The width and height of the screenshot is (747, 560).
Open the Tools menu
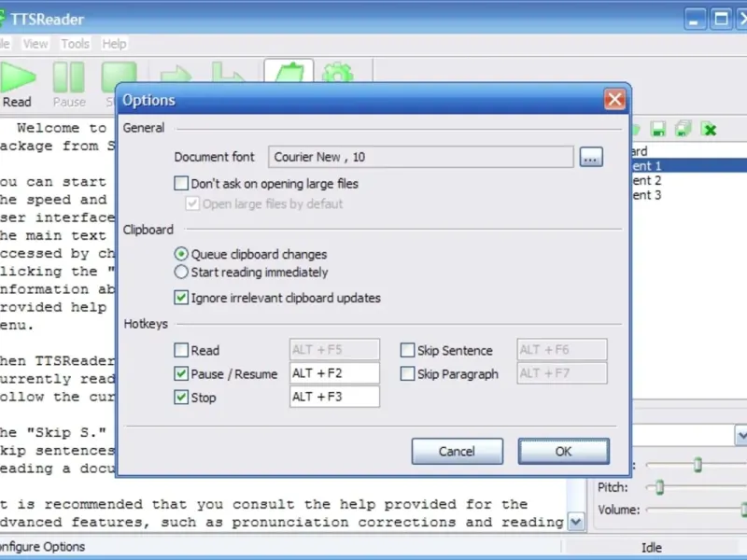tap(75, 44)
